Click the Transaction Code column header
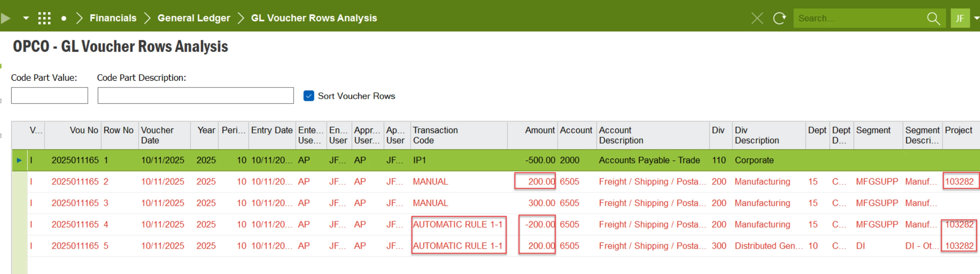 coord(435,135)
